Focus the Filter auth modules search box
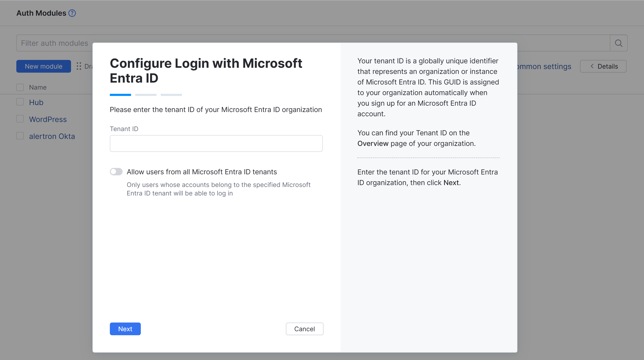Screen dimensions: 644x360 pyautogui.click(x=55, y=43)
